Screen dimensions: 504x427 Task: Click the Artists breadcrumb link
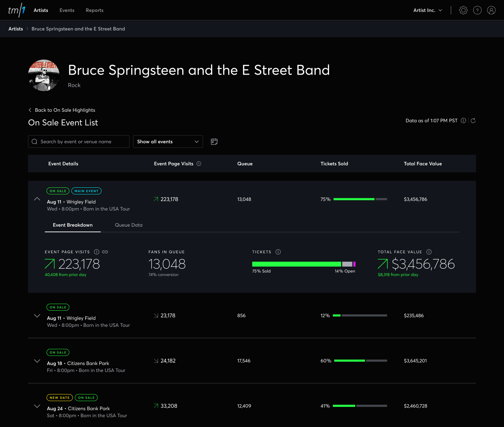click(16, 29)
